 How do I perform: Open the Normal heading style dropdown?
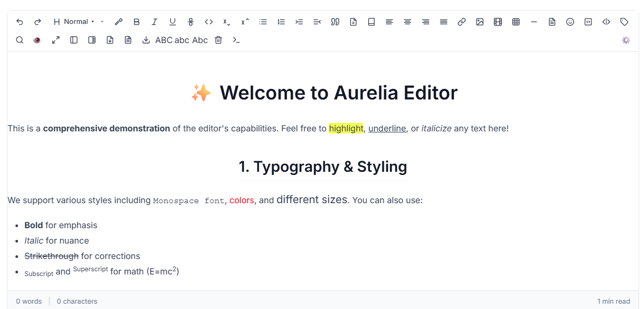(74, 22)
